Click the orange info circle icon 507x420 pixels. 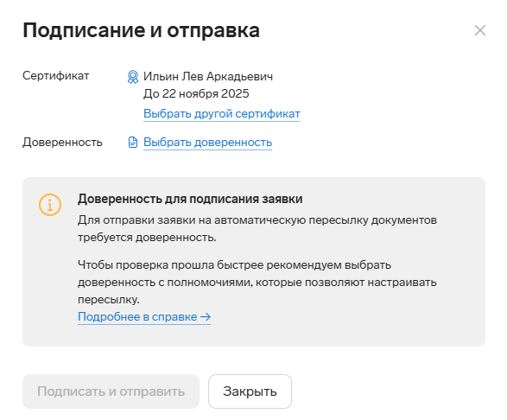click(x=50, y=205)
